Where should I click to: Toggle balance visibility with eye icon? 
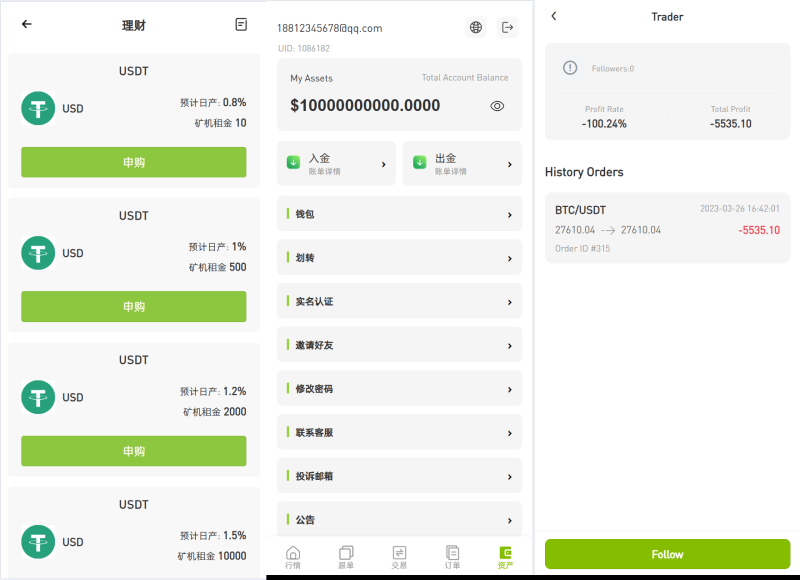(x=497, y=106)
